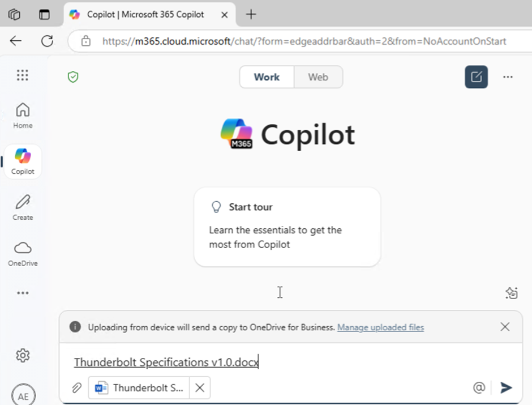Viewport: 532px width, 405px height.
Task: Open the tab actions menu icon
Action: tap(44, 15)
